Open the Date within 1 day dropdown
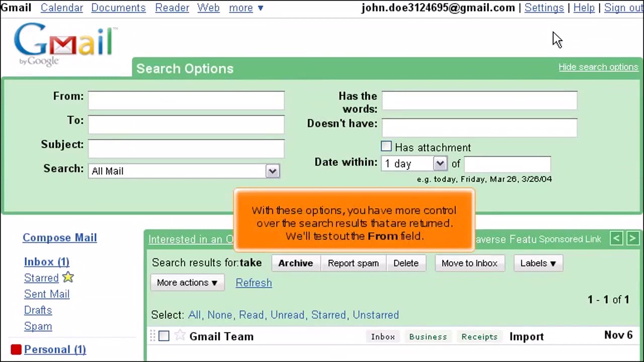This screenshot has height=362, width=644. click(x=414, y=163)
